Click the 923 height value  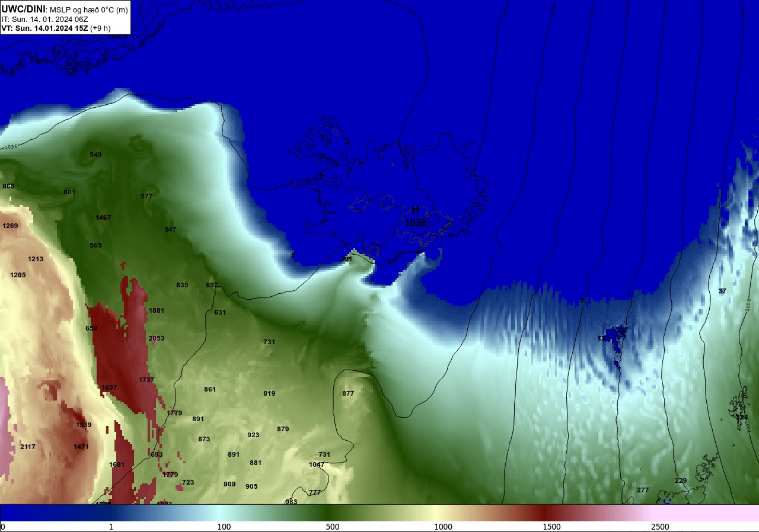click(253, 435)
